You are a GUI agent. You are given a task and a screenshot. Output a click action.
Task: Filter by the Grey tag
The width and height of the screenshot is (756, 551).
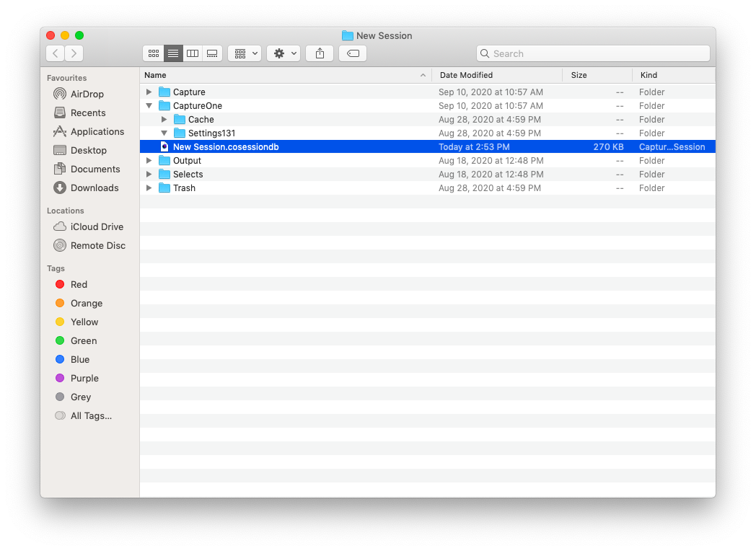click(x=74, y=397)
